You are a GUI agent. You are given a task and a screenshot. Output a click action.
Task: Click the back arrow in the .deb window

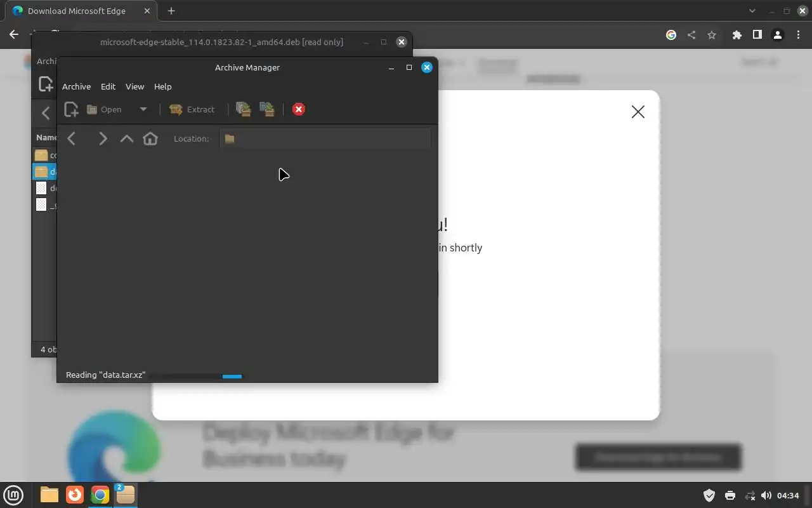[46, 114]
